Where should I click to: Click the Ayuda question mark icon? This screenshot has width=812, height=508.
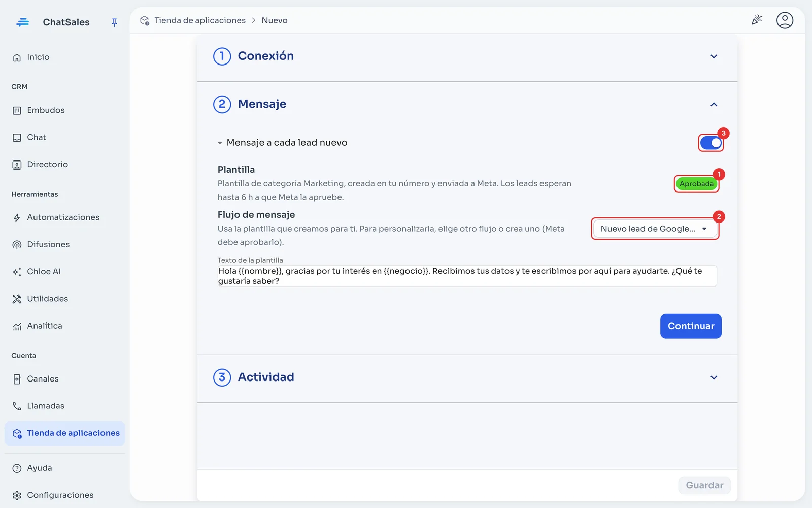coord(17,468)
